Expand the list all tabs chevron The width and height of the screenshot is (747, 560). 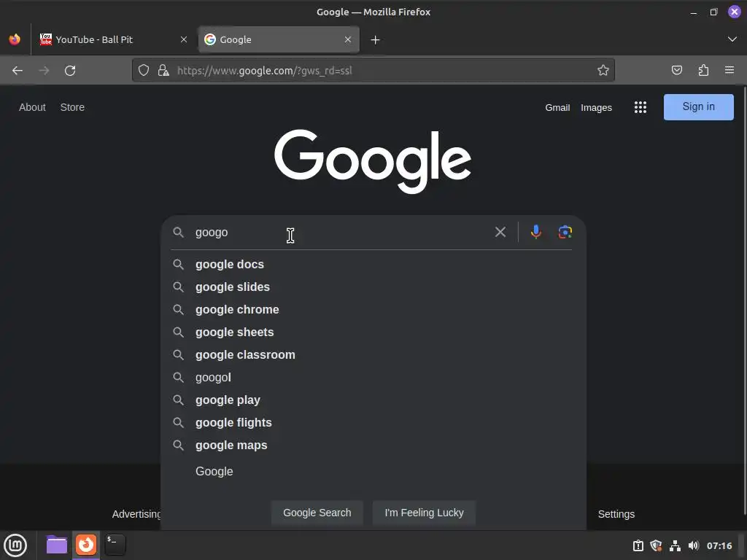pyautogui.click(x=732, y=39)
